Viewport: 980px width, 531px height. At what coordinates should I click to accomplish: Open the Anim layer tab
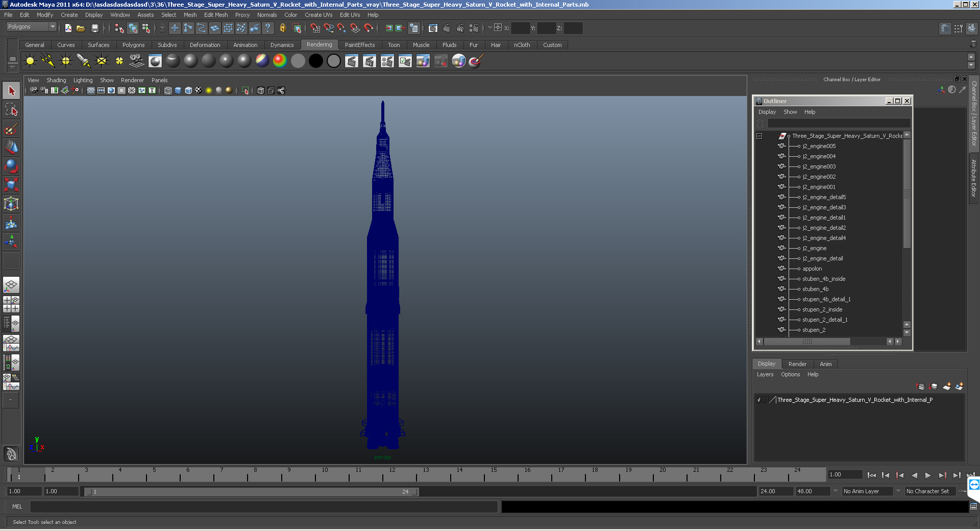(825, 364)
